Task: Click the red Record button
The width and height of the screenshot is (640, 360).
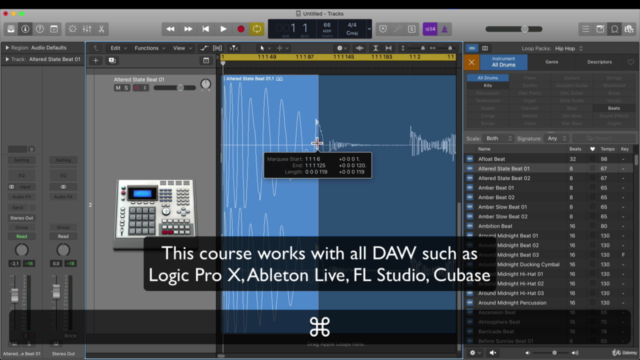Action: (x=241, y=29)
